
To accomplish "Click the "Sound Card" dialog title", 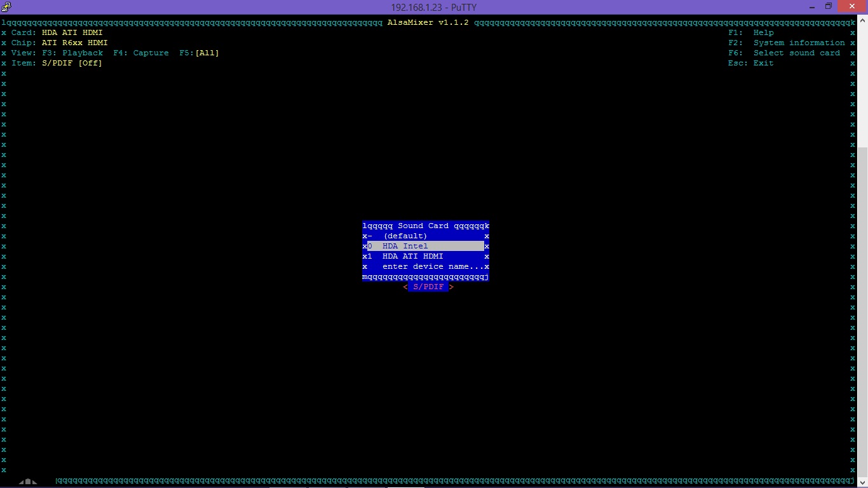I will [x=423, y=226].
